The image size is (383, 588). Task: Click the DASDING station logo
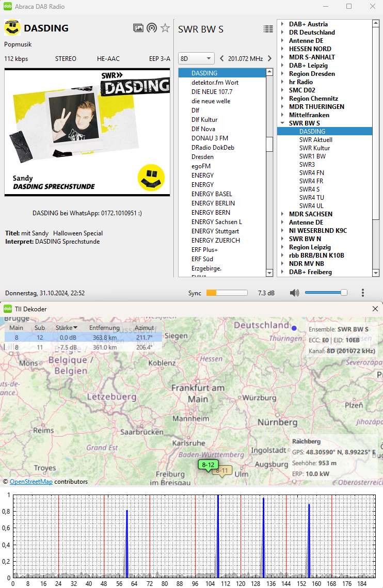pyautogui.click(x=12, y=28)
